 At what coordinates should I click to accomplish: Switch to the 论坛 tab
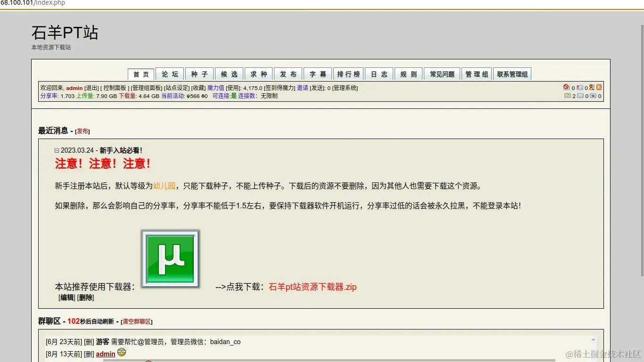[x=170, y=74]
